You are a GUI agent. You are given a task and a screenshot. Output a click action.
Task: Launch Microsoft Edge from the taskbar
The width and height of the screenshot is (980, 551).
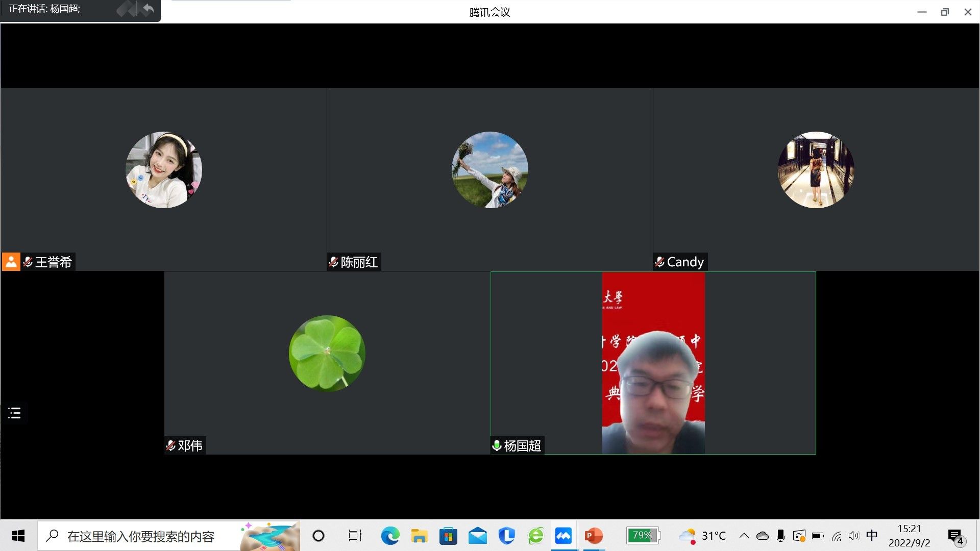pos(390,536)
